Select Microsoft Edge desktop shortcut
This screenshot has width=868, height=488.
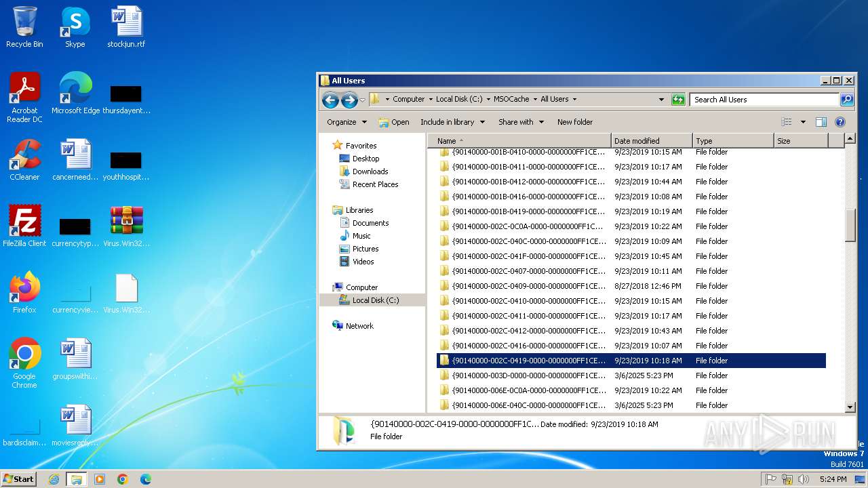(x=75, y=94)
